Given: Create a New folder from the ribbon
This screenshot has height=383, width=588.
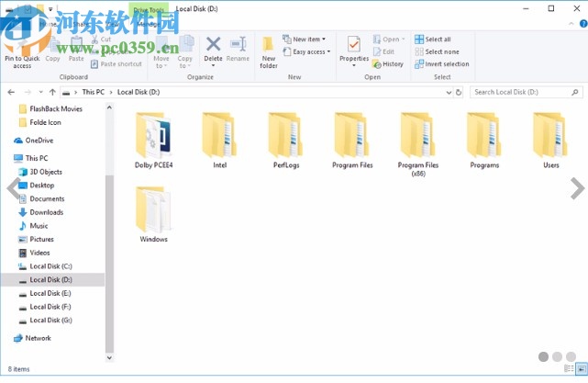Looking at the screenshot, I should (x=269, y=52).
